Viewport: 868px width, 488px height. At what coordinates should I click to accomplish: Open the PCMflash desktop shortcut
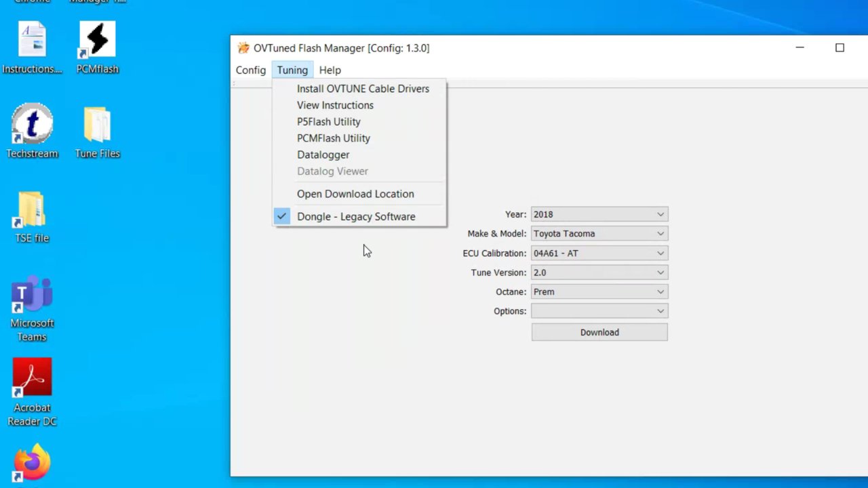pos(97,47)
